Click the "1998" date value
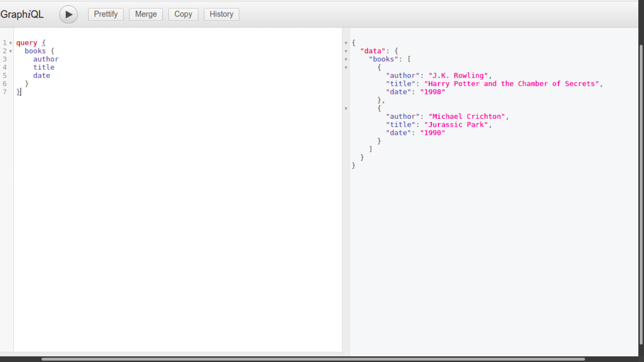The height and width of the screenshot is (362, 644). [432, 92]
